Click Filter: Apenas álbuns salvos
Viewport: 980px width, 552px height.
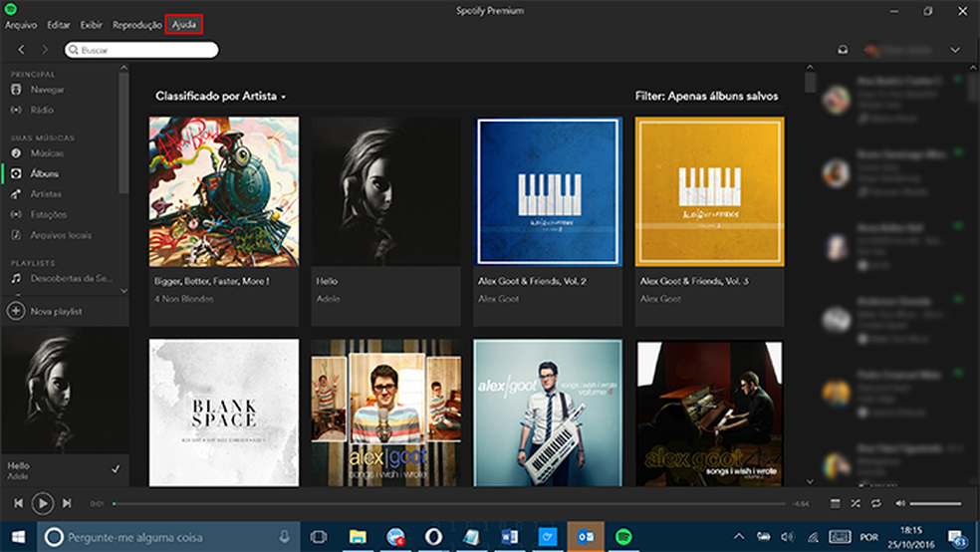(x=706, y=97)
